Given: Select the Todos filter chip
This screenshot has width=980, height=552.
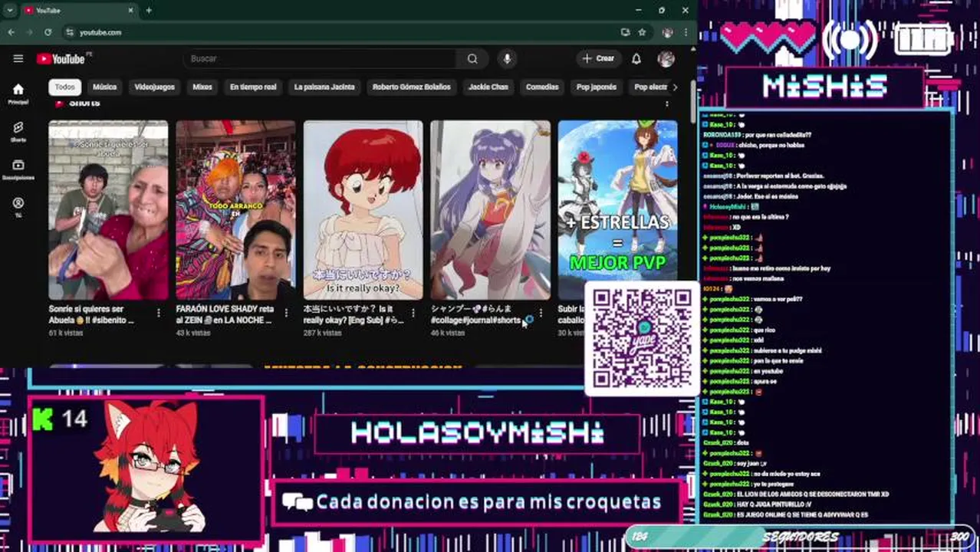Looking at the screenshot, I should tap(65, 87).
